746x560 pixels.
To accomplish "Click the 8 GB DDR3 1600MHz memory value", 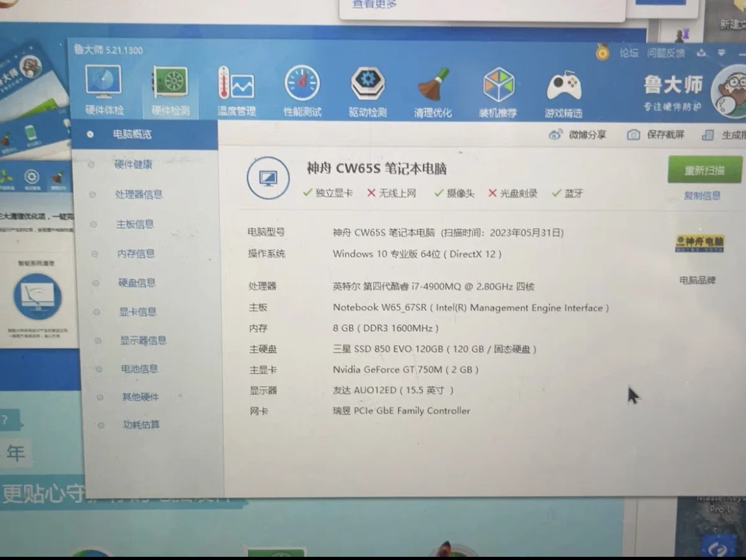I will [x=385, y=328].
